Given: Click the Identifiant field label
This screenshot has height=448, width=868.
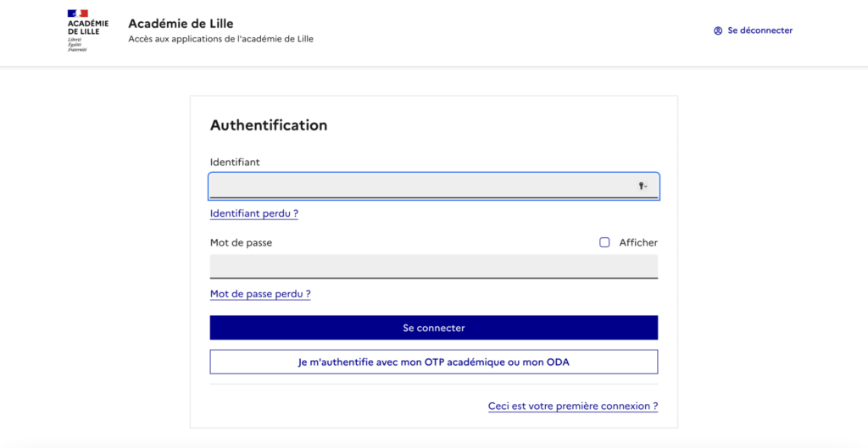Looking at the screenshot, I should coord(235,161).
